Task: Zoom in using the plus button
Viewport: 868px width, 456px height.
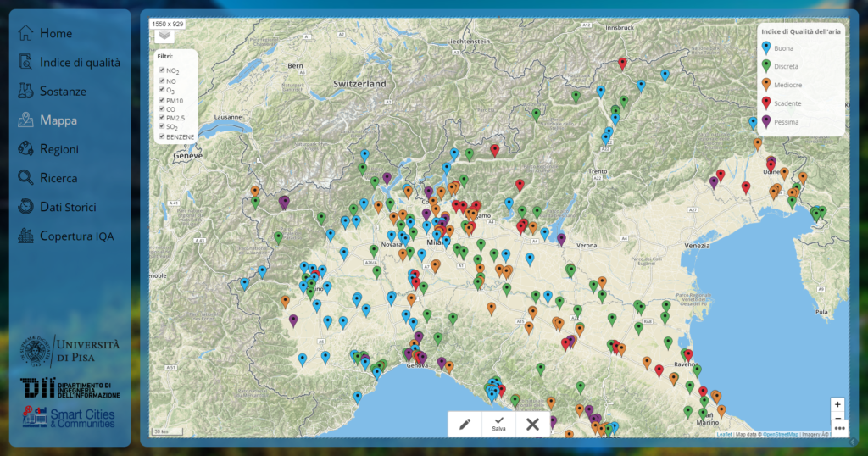Action: pos(837,404)
